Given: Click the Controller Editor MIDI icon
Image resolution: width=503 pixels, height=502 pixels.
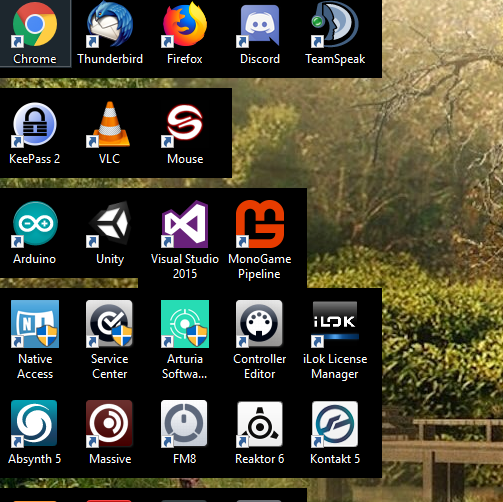Looking at the screenshot, I should click(260, 324).
